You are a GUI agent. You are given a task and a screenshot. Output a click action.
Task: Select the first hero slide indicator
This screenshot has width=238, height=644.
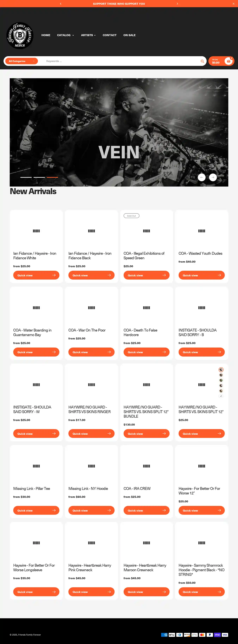(26, 177)
